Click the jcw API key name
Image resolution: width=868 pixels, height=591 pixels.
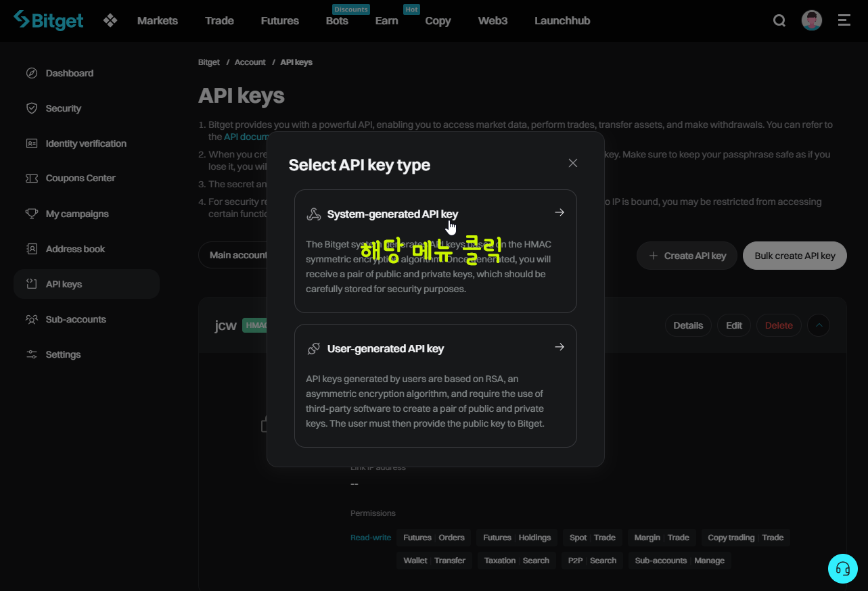(x=226, y=325)
